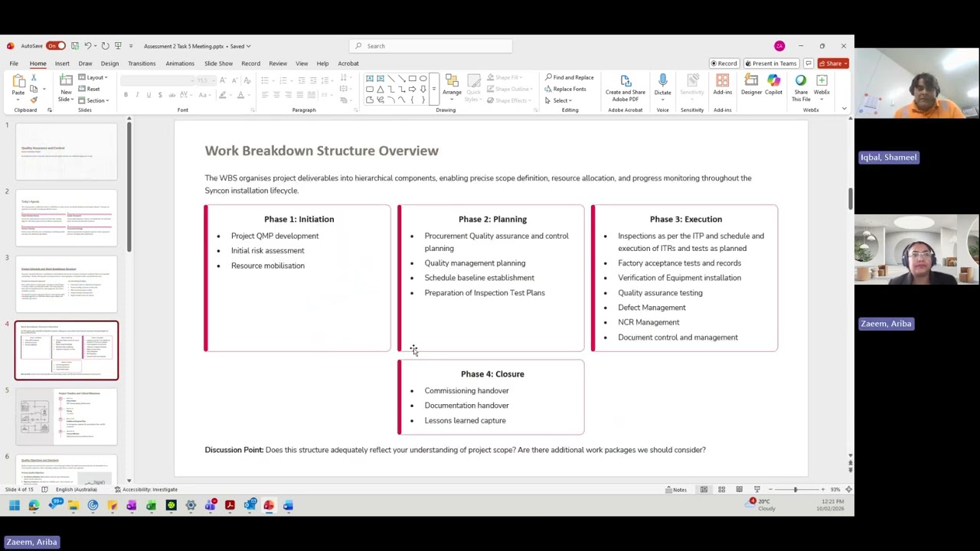Open the Animations tab
Image resolution: width=980 pixels, height=551 pixels.
point(180,64)
